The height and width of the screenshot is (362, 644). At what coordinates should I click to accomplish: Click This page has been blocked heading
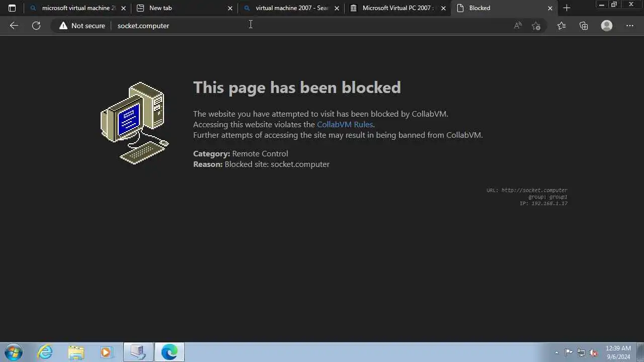click(x=297, y=87)
